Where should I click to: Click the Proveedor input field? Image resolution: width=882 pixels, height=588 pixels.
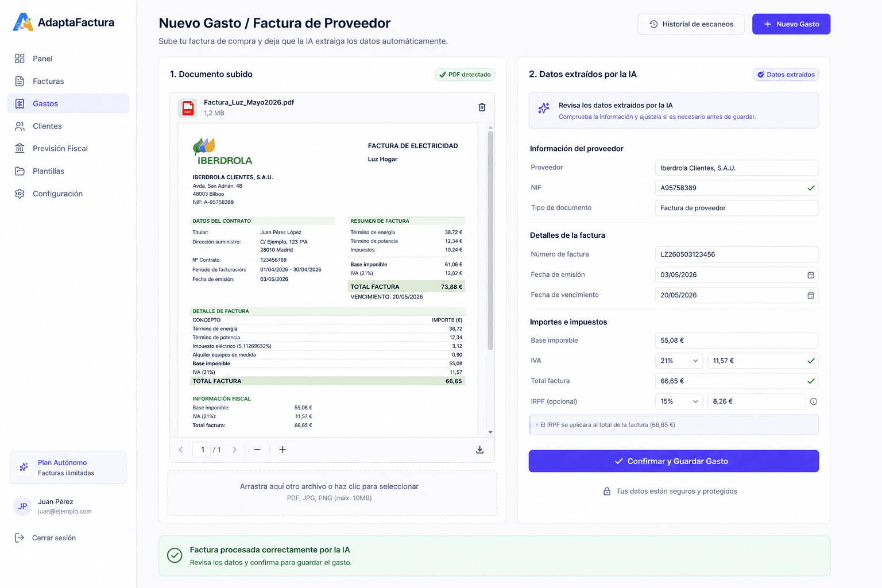pyautogui.click(x=737, y=168)
